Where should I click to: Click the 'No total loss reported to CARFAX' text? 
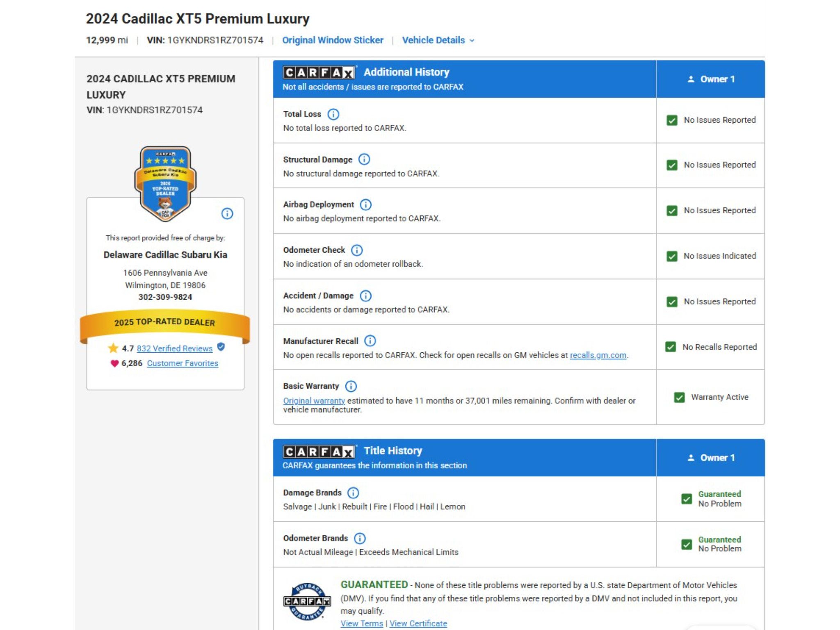345,128
